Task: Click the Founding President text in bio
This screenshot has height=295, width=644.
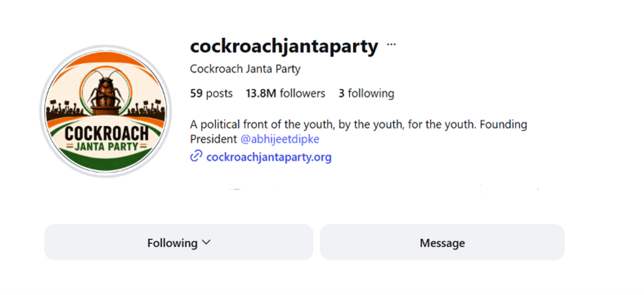Action: pos(503,124)
